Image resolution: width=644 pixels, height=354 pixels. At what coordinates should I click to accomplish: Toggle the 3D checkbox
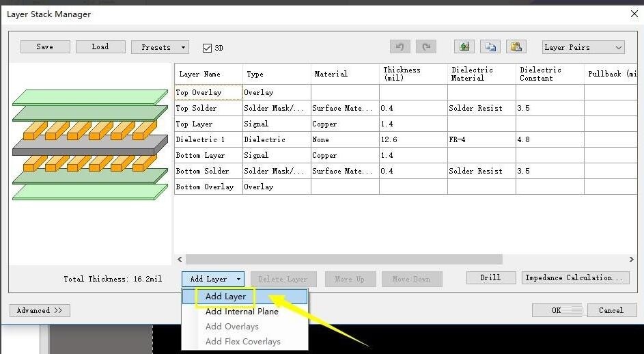coord(207,48)
